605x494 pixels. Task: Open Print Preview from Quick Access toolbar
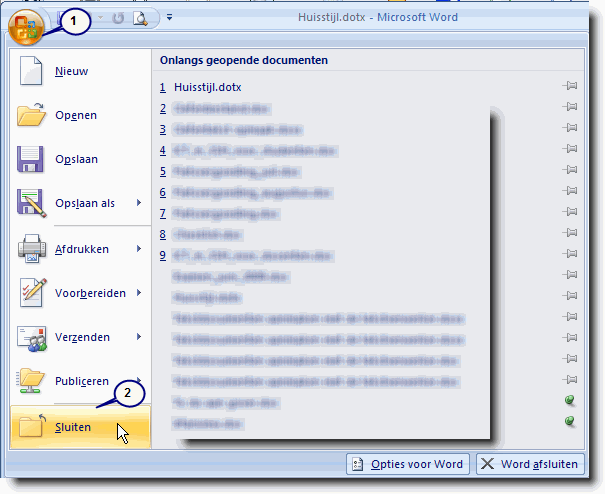click(140, 18)
